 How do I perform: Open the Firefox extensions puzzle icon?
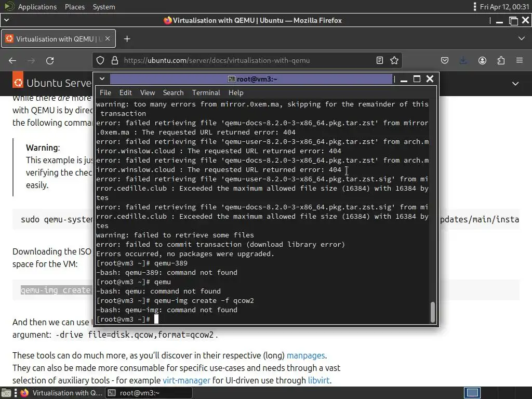coord(501,60)
